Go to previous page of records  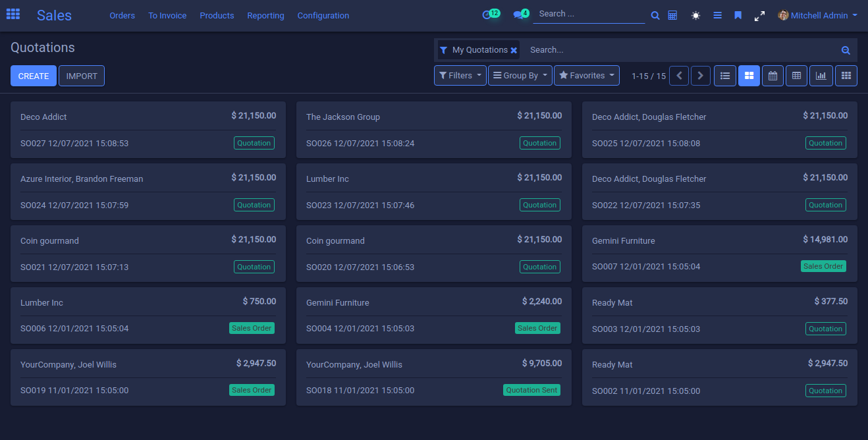pyautogui.click(x=679, y=76)
